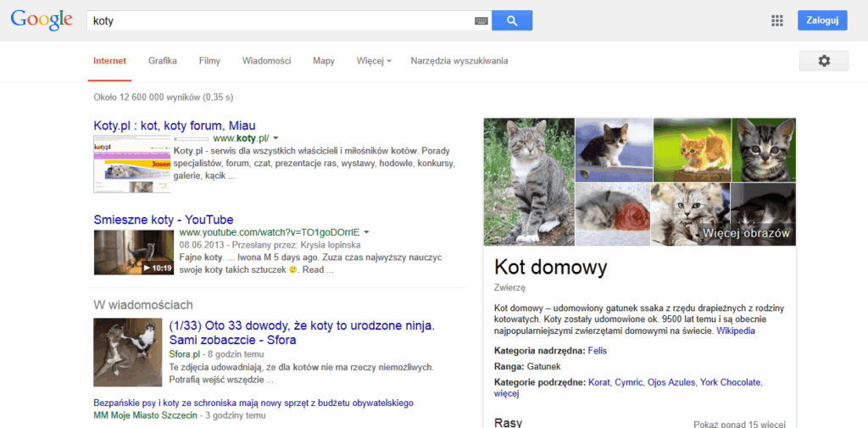Click the Zwierzę subtitle text

pos(509,288)
